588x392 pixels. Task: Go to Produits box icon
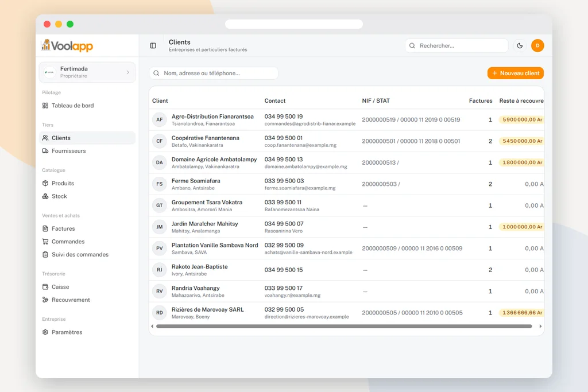(x=45, y=183)
